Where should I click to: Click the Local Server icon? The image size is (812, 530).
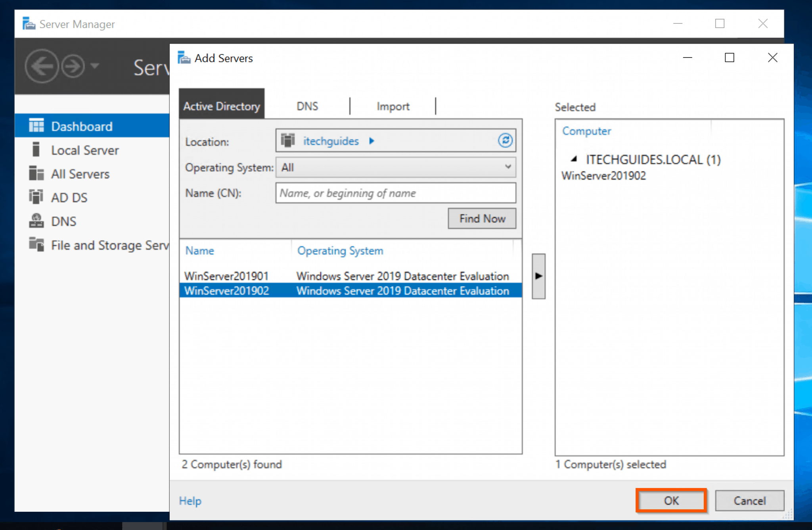(x=36, y=149)
